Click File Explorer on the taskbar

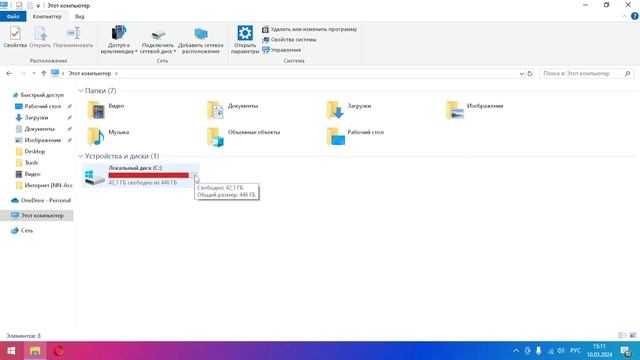tap(35, 351)
